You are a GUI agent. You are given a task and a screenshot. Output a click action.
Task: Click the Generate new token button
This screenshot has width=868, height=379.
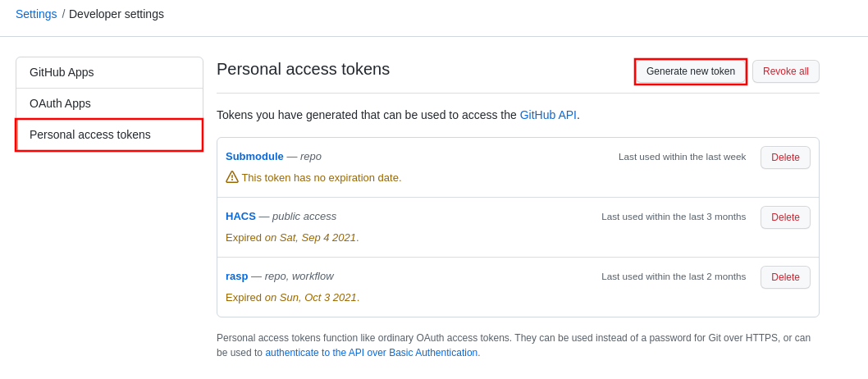pos(690,71)
